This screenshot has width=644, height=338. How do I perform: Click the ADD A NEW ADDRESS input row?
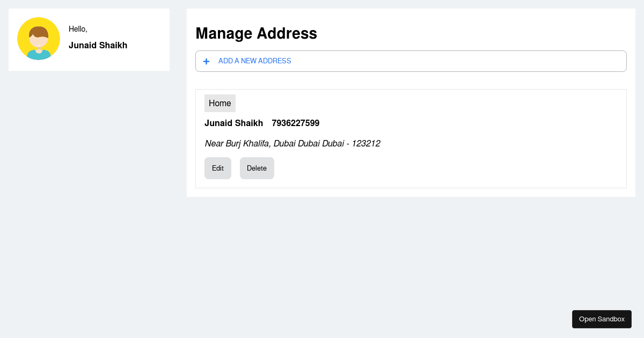[x=411, y=61]
